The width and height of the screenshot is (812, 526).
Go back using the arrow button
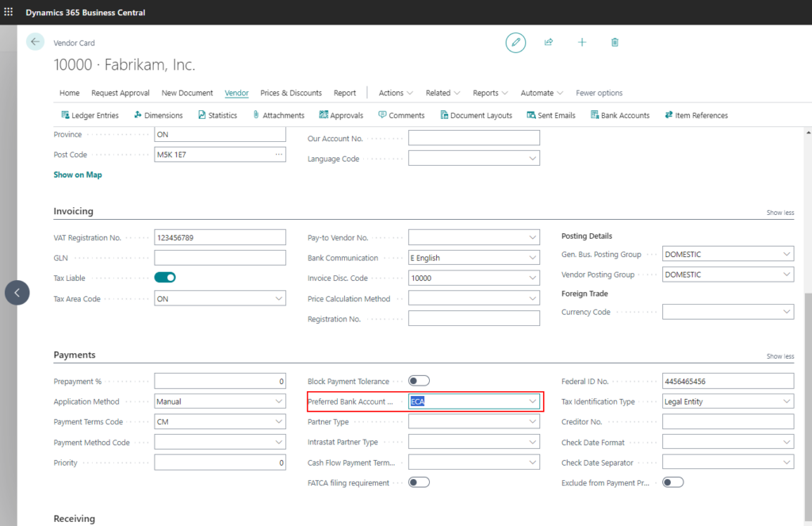(x=35, y=42)
